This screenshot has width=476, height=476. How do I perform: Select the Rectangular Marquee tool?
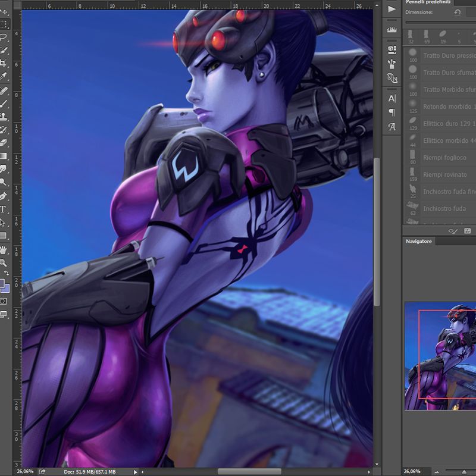[x=4, y=24]
